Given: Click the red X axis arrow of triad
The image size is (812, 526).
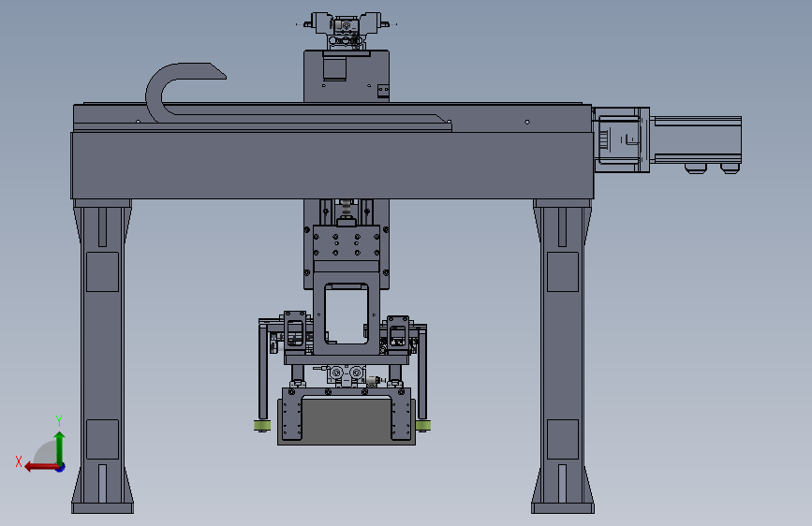Looking at the screenshot, I should (40, 467).
